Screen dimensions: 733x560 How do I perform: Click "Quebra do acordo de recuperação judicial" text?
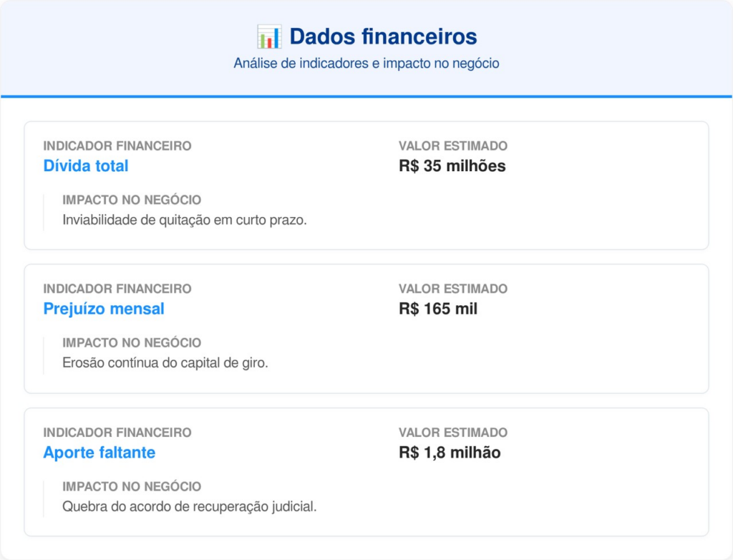(x=190, y=507)
